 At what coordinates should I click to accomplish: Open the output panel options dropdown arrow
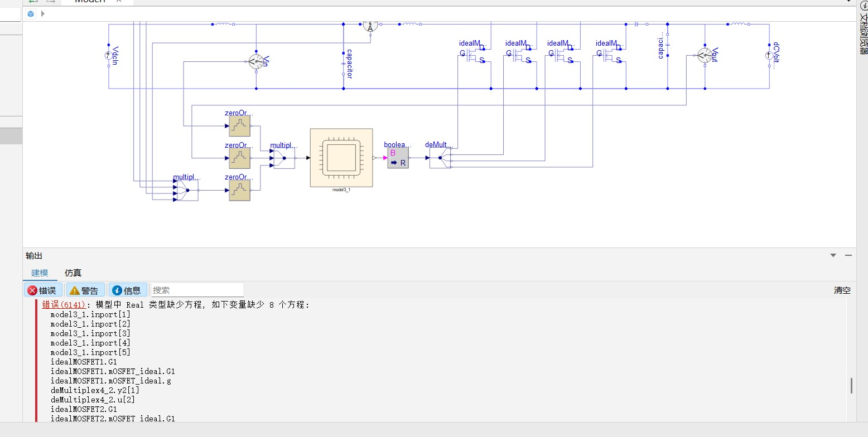point(833,256)
